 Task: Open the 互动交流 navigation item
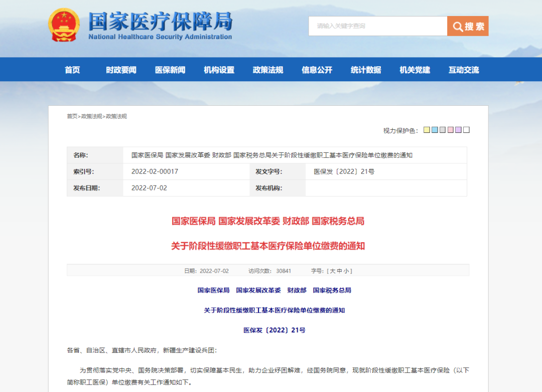click(x=464, y=70)
